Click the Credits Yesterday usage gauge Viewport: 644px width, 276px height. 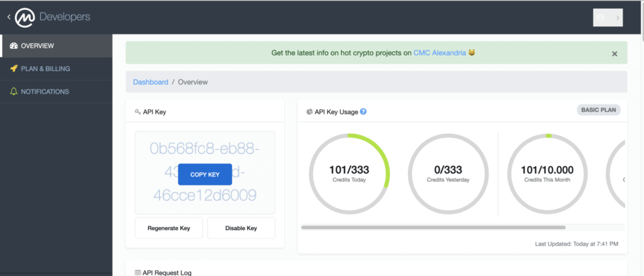click(x=448, y=174)
